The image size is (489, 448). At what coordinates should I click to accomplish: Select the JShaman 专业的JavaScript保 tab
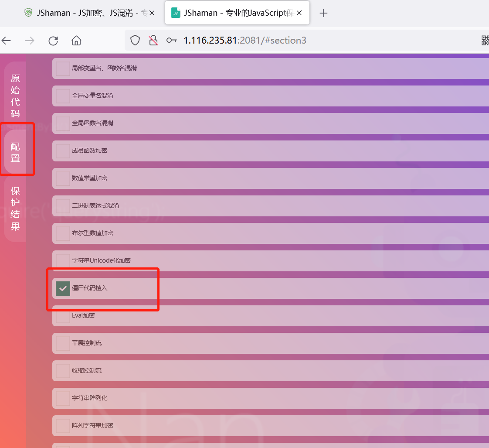point(237,13)
